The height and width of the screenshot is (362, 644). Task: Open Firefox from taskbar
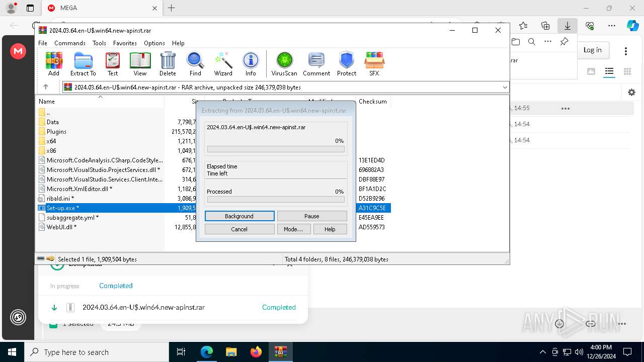(x=256, y=352)
